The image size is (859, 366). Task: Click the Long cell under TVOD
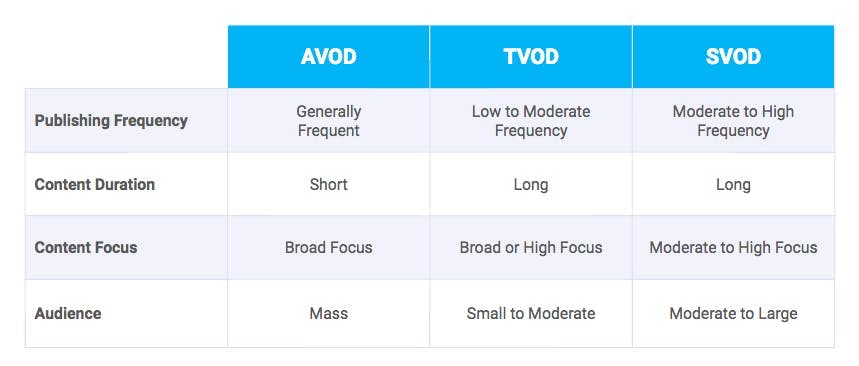531,184
